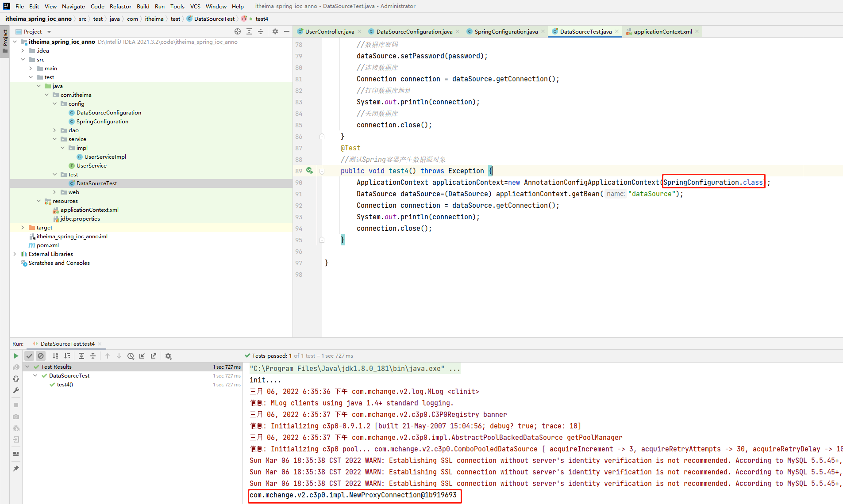Click Import Tests from file icon

tap(142, 356)
